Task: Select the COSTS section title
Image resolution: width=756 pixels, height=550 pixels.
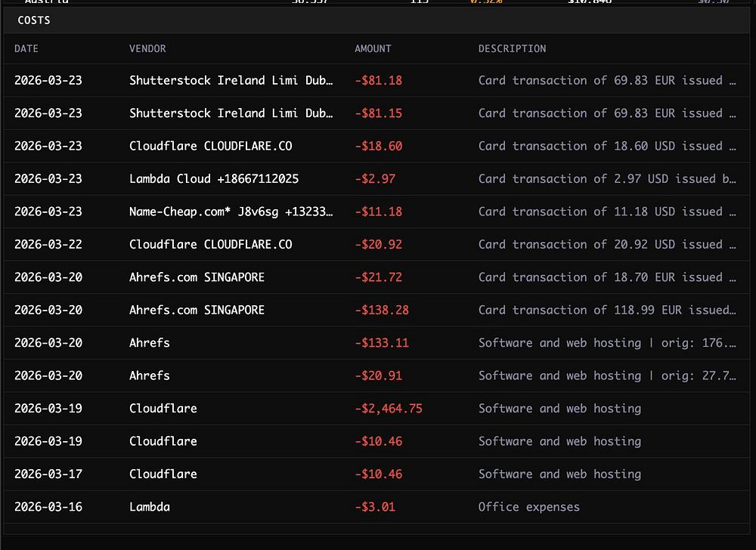Action: [x=34, y=20]
